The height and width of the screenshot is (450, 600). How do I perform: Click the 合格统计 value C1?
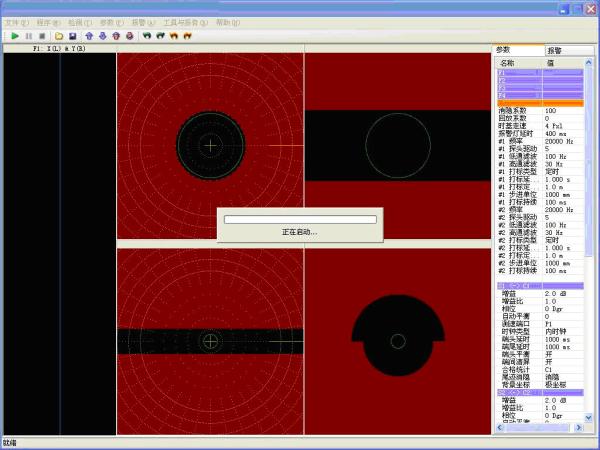[x=549, y=370]
